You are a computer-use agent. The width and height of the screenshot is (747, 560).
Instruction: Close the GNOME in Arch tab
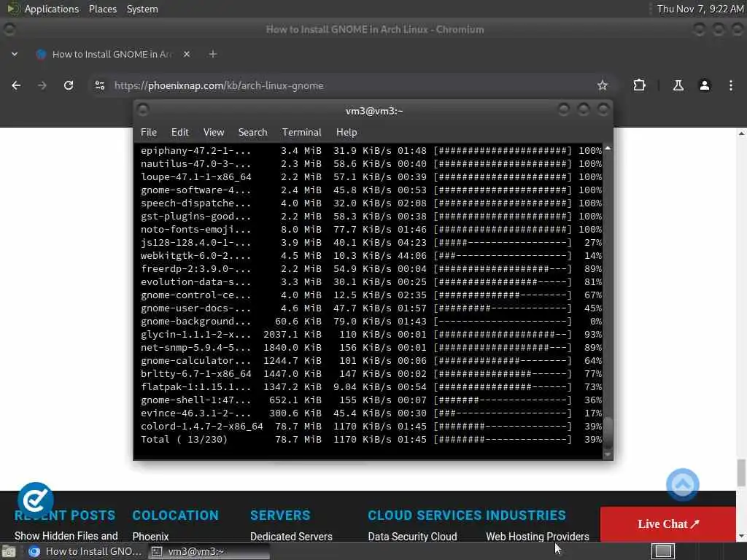click(x=187, y=54)
